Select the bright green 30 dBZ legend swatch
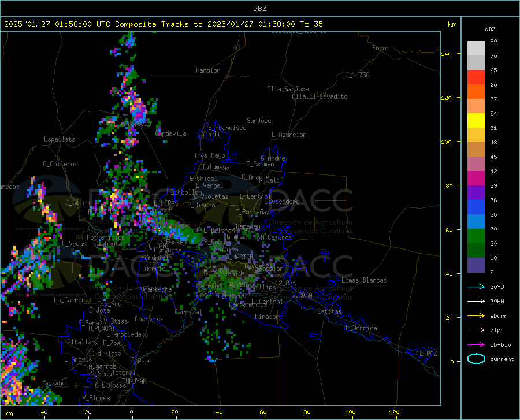The image size is (520, 420). click(x=476, y=236)
